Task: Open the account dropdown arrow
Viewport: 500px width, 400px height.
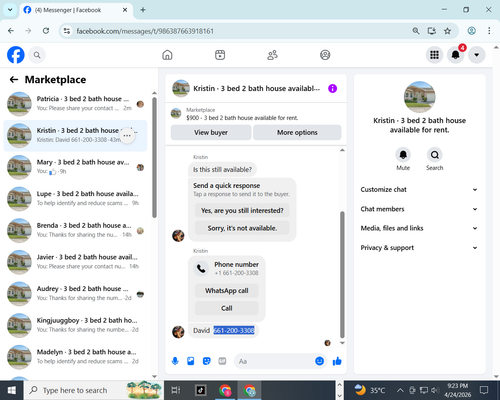Action: [477, 55]
